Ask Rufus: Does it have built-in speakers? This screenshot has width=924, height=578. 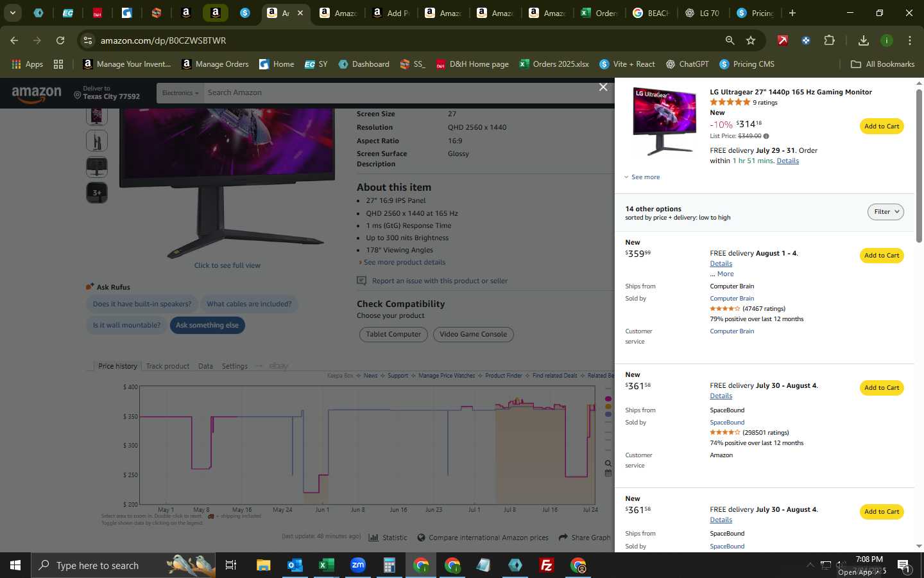(x=142, y=304)
